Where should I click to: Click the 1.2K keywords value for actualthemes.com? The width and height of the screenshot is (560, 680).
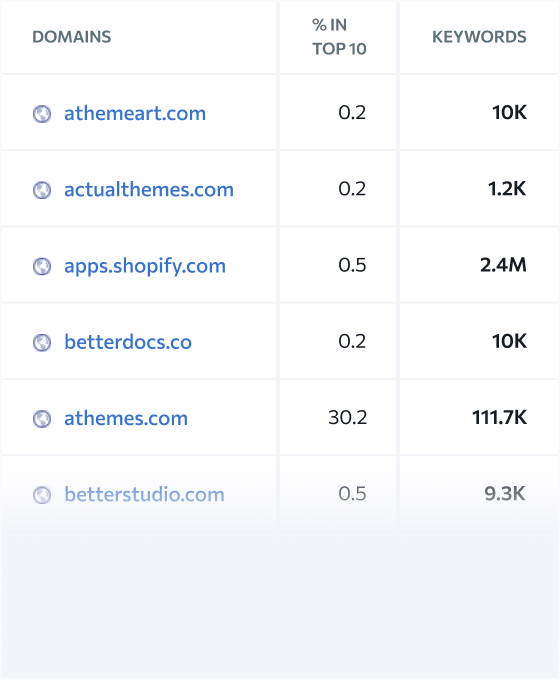click(507, 189)
